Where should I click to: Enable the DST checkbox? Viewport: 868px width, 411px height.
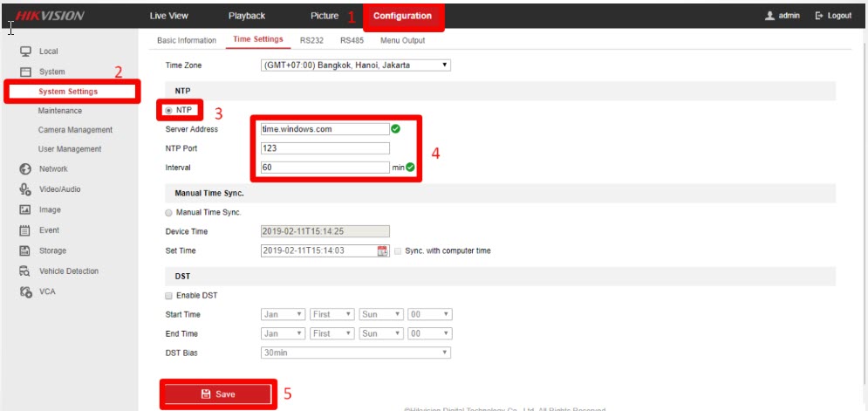[168, 296]
